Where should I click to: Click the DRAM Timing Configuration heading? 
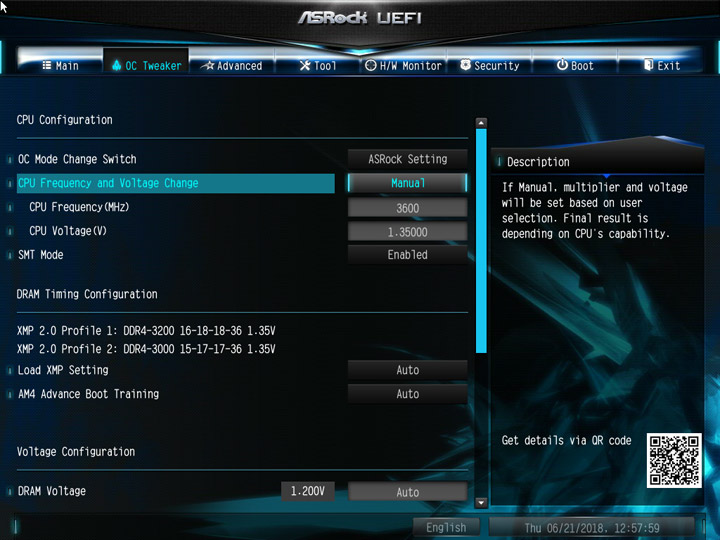point(87,294)
